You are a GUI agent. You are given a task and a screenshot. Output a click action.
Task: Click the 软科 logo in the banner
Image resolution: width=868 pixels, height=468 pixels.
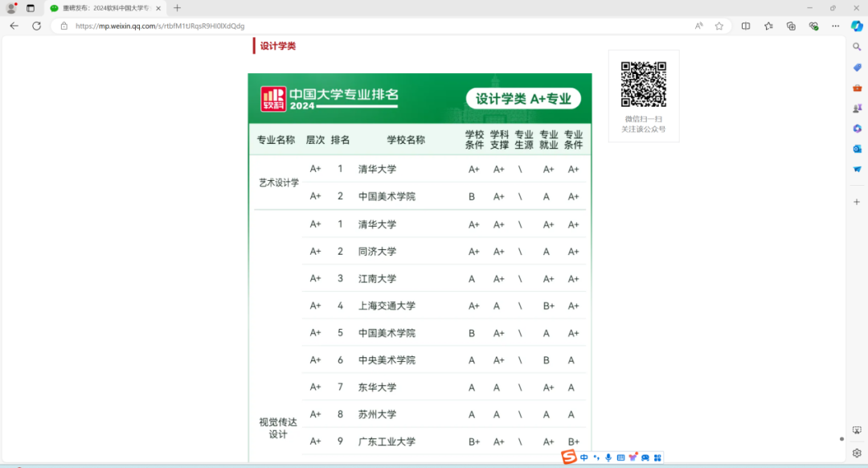click(273, 99)
